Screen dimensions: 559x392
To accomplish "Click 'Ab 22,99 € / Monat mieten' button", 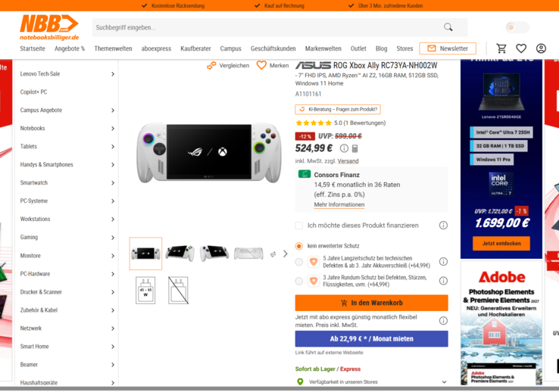I will (371, 339).
